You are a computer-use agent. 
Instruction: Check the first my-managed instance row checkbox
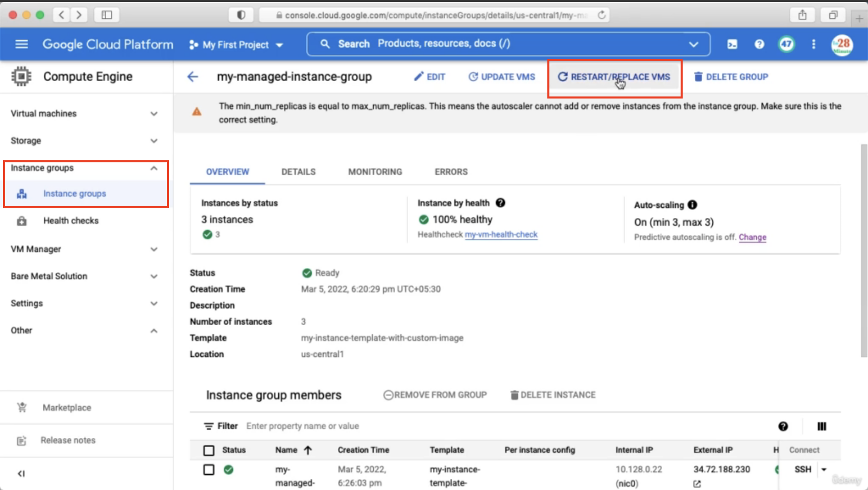coord(209,470)
